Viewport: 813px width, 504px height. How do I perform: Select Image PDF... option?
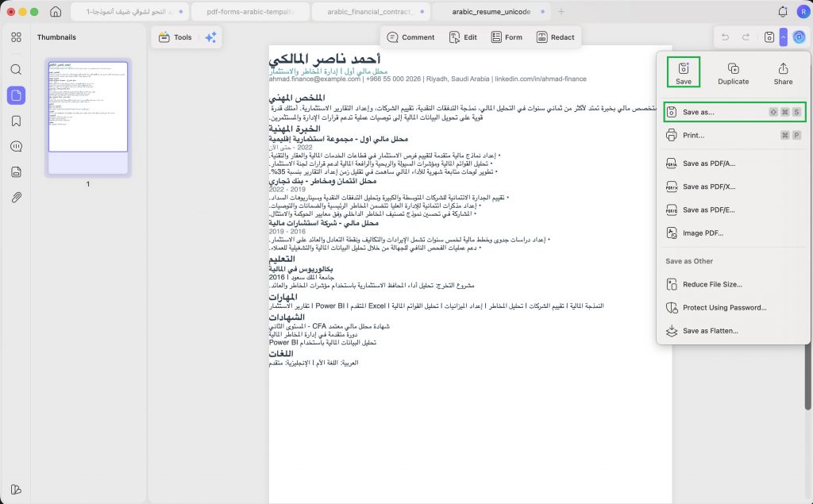[734, 233]
